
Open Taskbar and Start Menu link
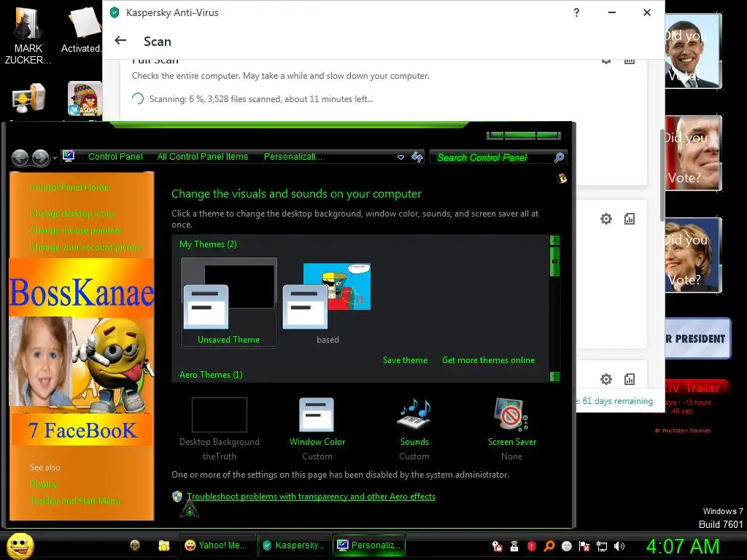(x=76, y=501)
